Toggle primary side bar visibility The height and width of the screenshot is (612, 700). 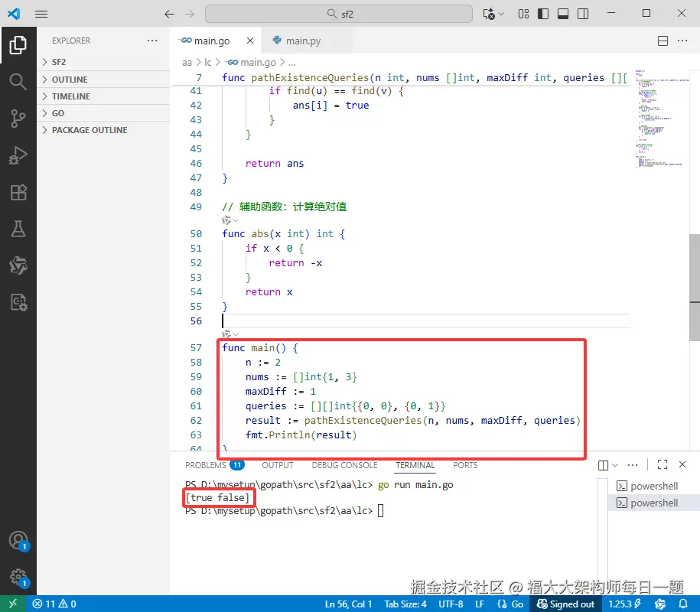[543, 14]
